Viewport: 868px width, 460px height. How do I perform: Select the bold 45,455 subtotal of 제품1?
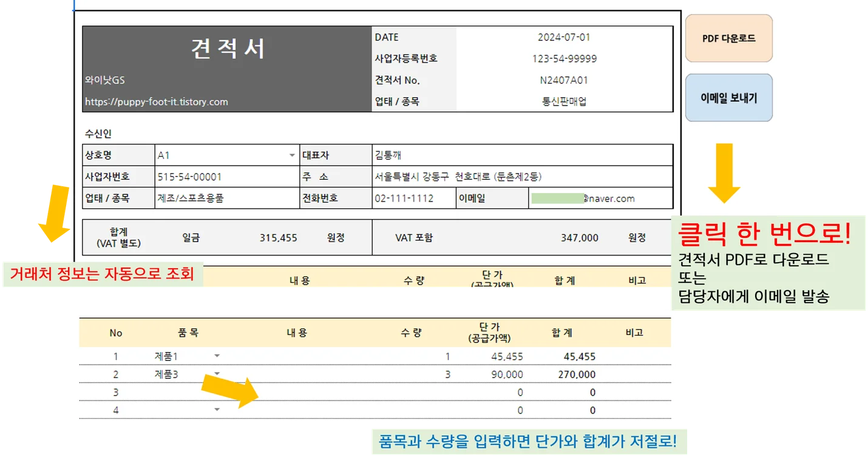(x=580, y=356)
